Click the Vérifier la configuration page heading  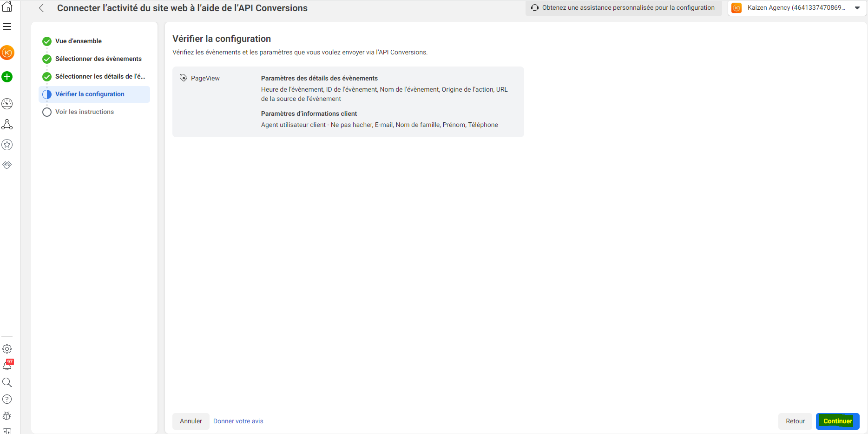pos(222,39)
